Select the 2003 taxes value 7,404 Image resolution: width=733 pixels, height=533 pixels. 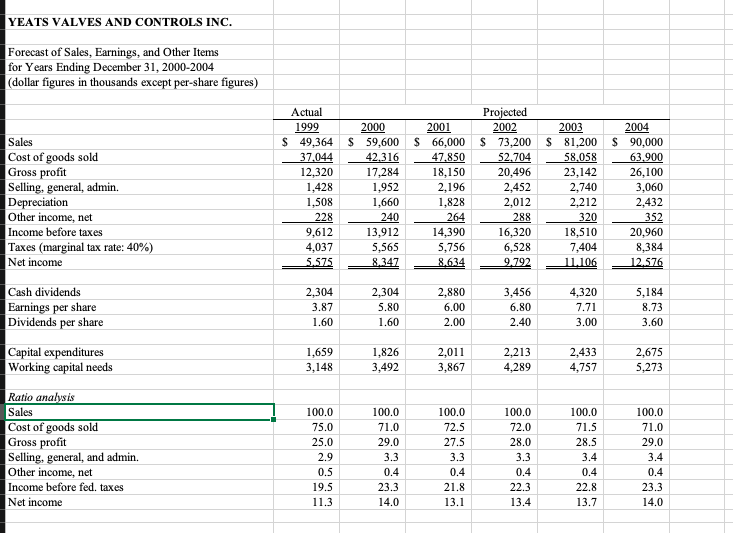click(583, 247)
